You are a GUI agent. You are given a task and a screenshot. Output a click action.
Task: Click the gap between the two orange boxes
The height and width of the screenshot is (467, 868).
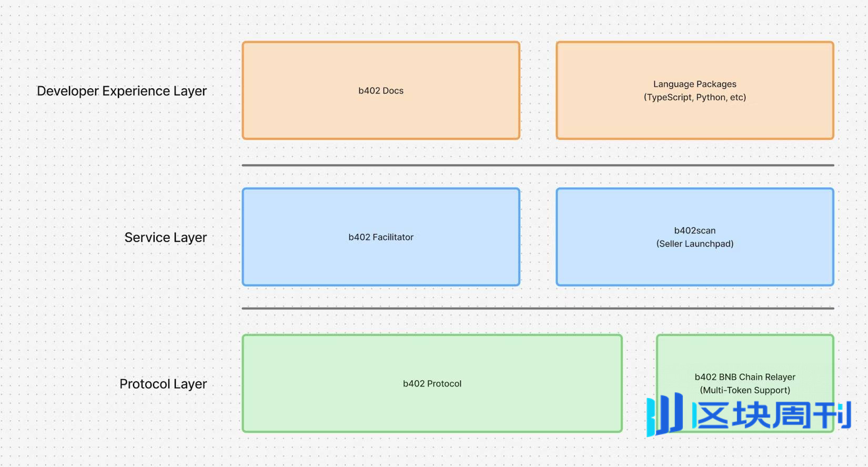pyautogui.click(x=538, y=90)
